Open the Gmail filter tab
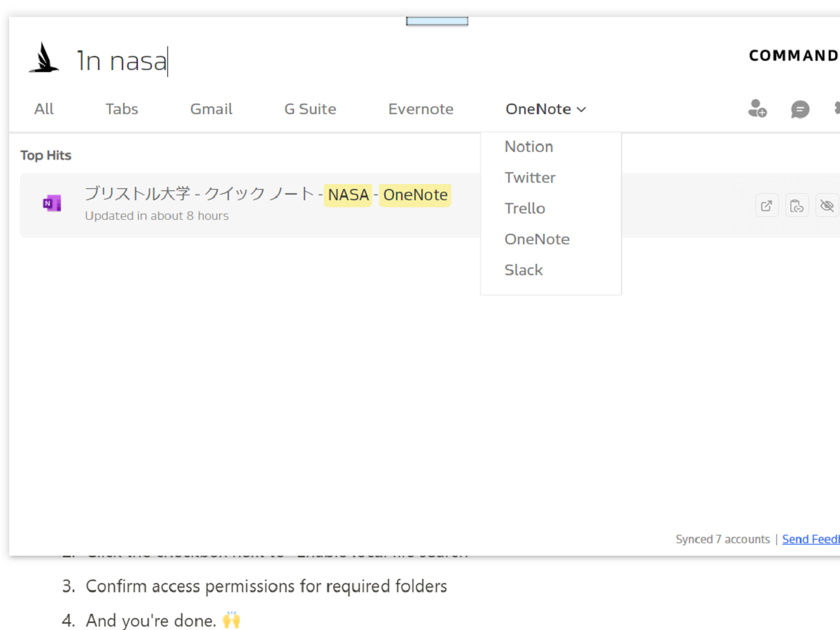The width and height of the screenshot is (840, 630). click(211, 109)
